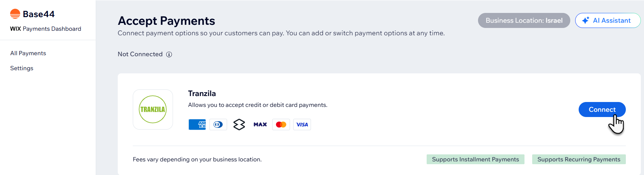
Task: Click the Accept Payments heading
Action: tap(166, 21)
